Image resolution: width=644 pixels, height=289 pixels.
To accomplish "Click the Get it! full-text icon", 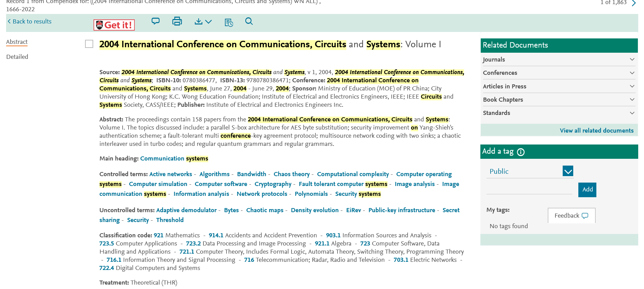I will coord(114,25).
